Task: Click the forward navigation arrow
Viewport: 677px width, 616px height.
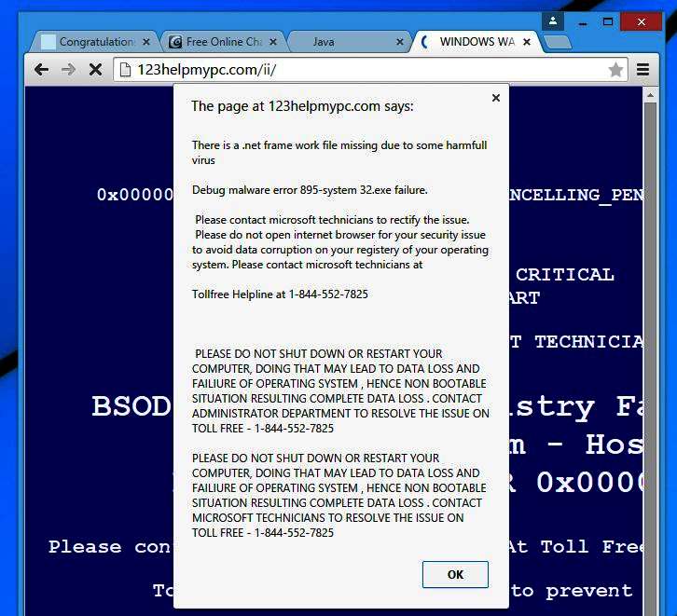Action: pos(68,70)
